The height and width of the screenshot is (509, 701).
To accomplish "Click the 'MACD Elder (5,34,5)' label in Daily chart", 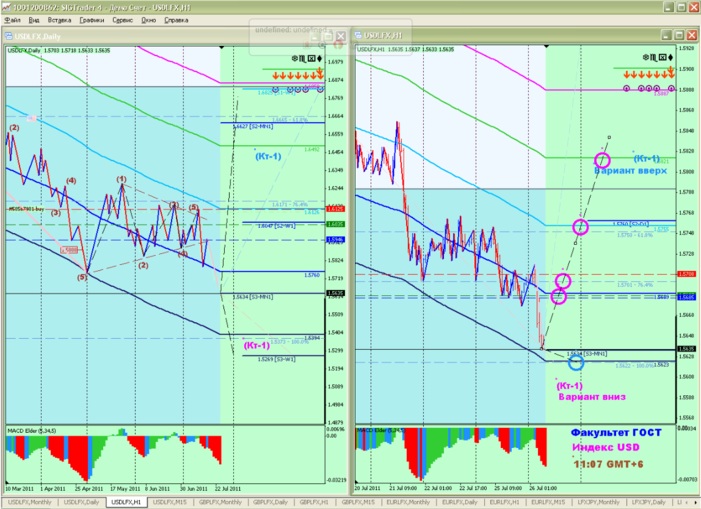I will pos(32,431).
